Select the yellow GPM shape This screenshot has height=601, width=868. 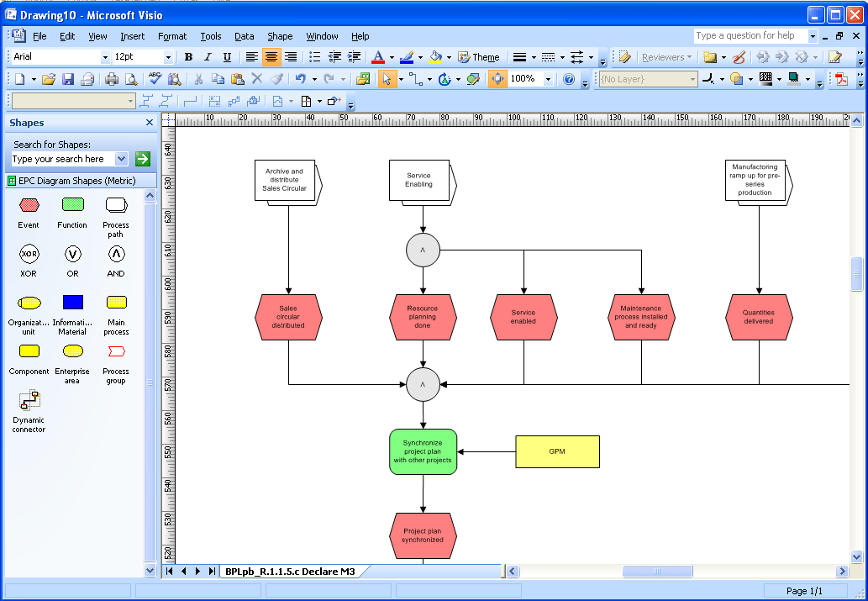click(557, 451)
